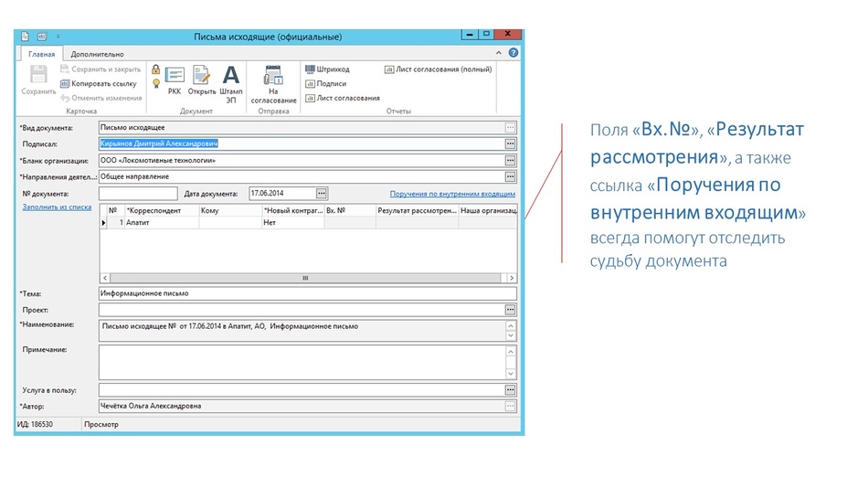Click the help question mark icon
The height and width of the screenshot is (488, 868).
pyautogui.click(x=513, y=53)
